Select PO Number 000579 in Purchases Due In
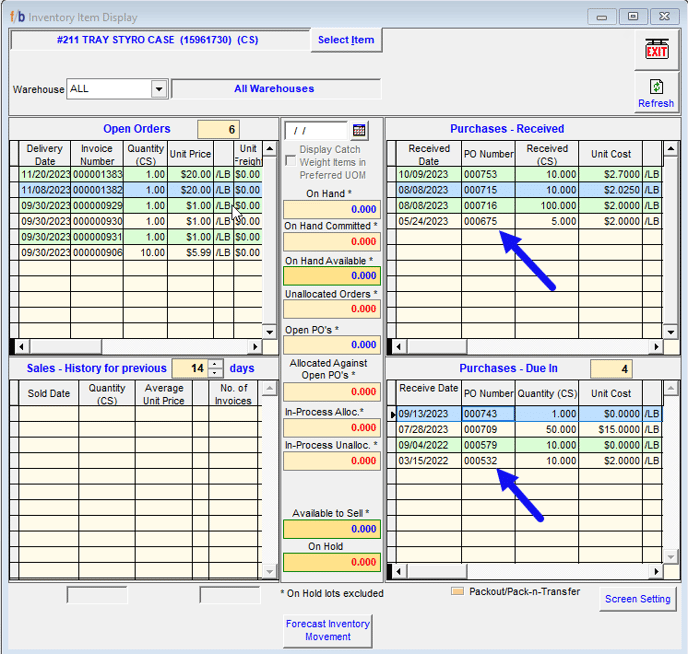688x654 pixels. [x=488, y=445]
